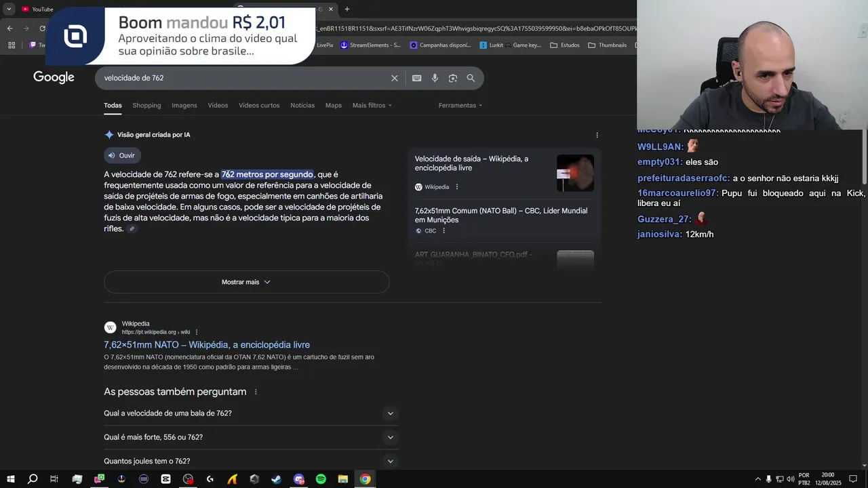Open Spotify from the taskbar
This screenshot has width=868, height=488.
pos(321,479)
